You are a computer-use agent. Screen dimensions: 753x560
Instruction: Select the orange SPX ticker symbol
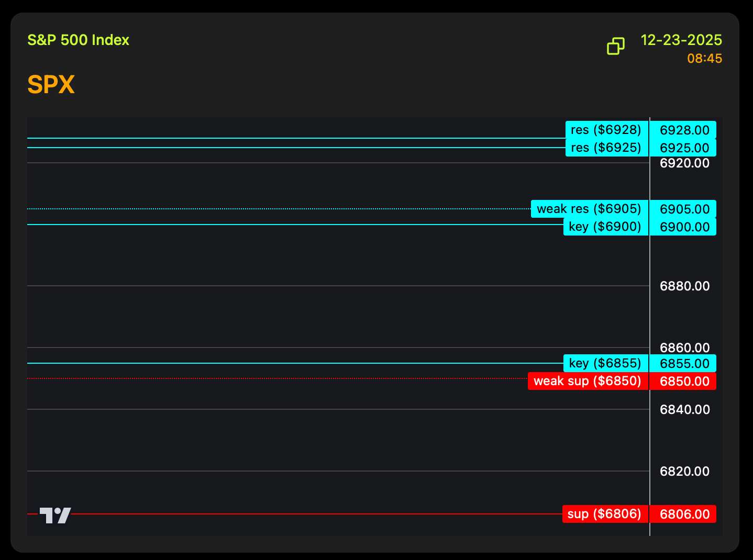pyautogui.click(x=51, y=85)
